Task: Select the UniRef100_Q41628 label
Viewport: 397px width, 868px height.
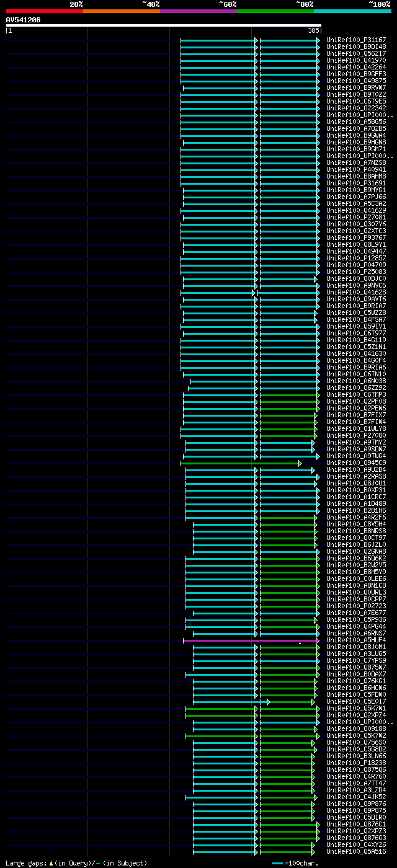Action: pyautogui.click(x=356, y=292)
